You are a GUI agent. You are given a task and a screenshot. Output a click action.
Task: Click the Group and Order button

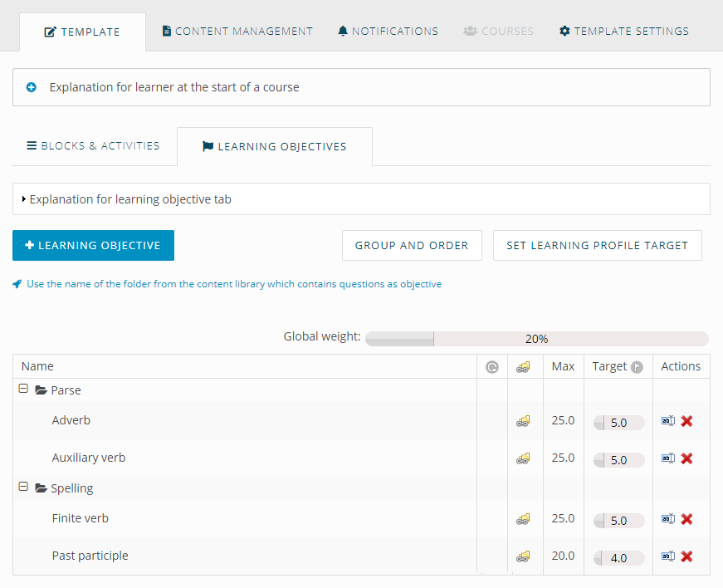click(x=412, y=245)
